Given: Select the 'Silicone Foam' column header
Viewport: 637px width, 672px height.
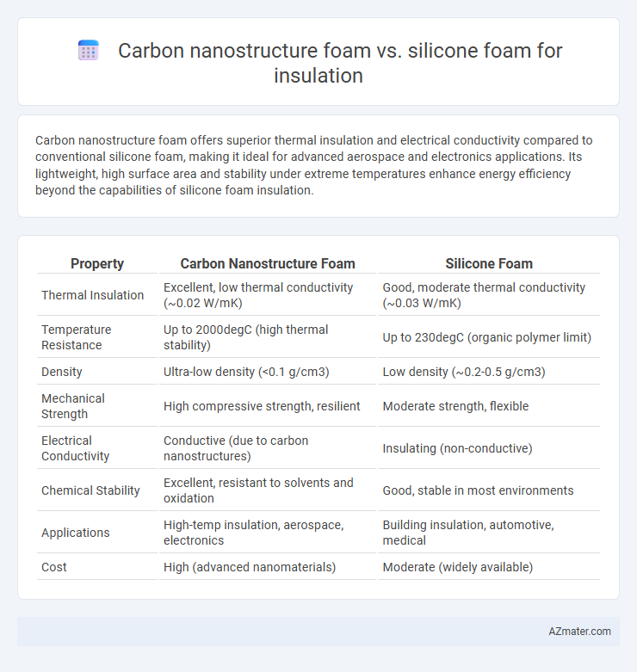Looking at the screenshot, I should click(489, 263).
